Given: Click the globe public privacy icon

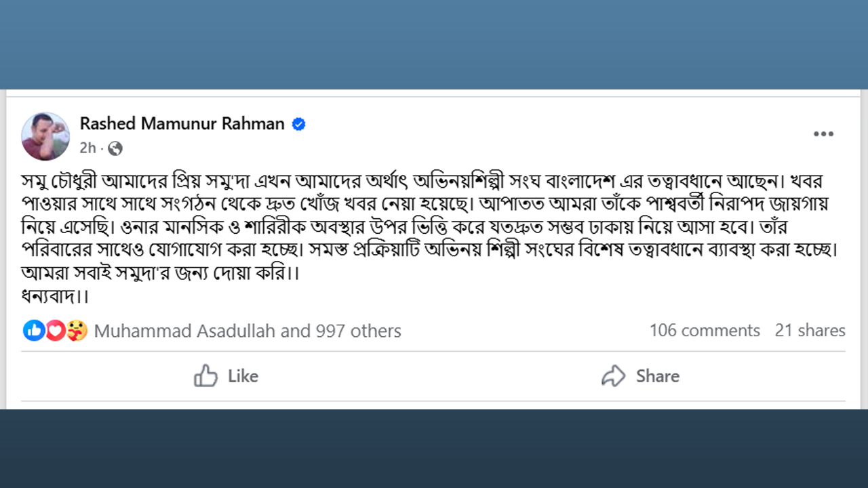Looking at the screenshot, I should [x=115, y=148].
